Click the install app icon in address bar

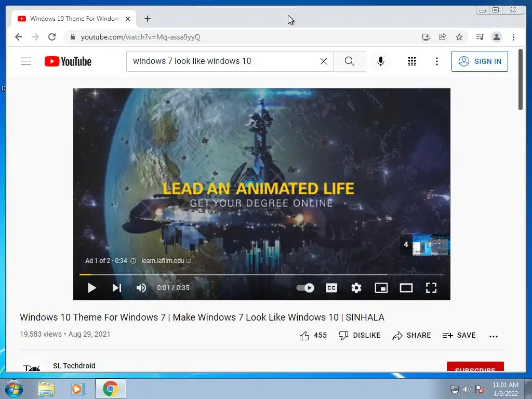[x=426, y=37]
